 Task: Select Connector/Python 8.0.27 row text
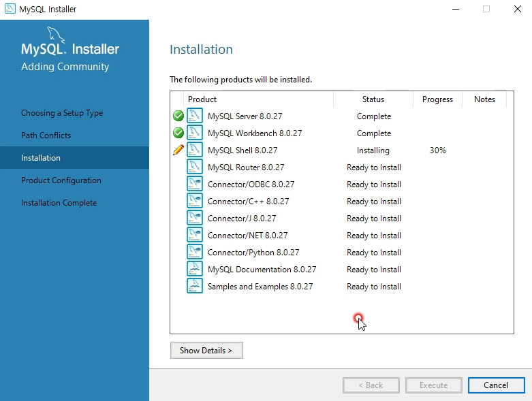pyautogui.click(x=253, y=252)
